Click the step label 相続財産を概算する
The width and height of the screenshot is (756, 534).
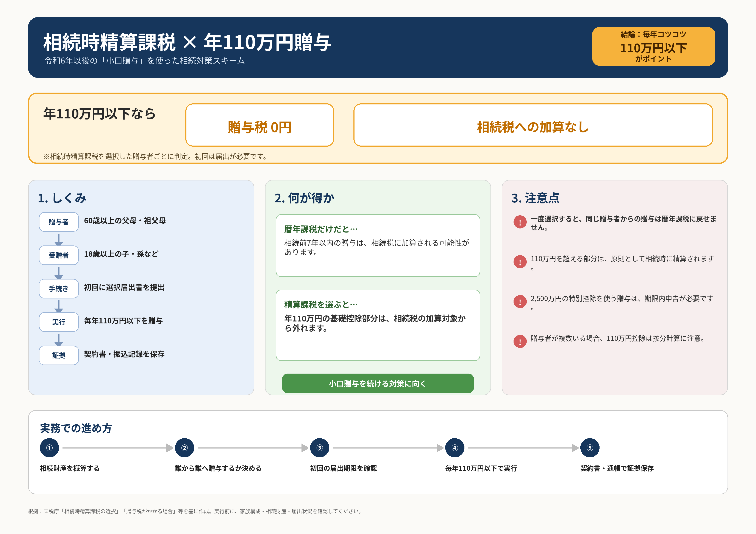click(x=70, y=468)
